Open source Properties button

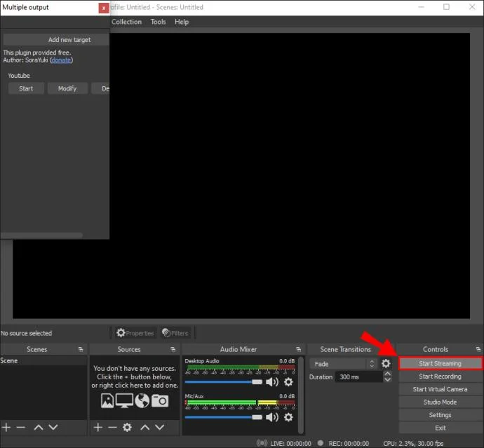click(x=135, y=333)
